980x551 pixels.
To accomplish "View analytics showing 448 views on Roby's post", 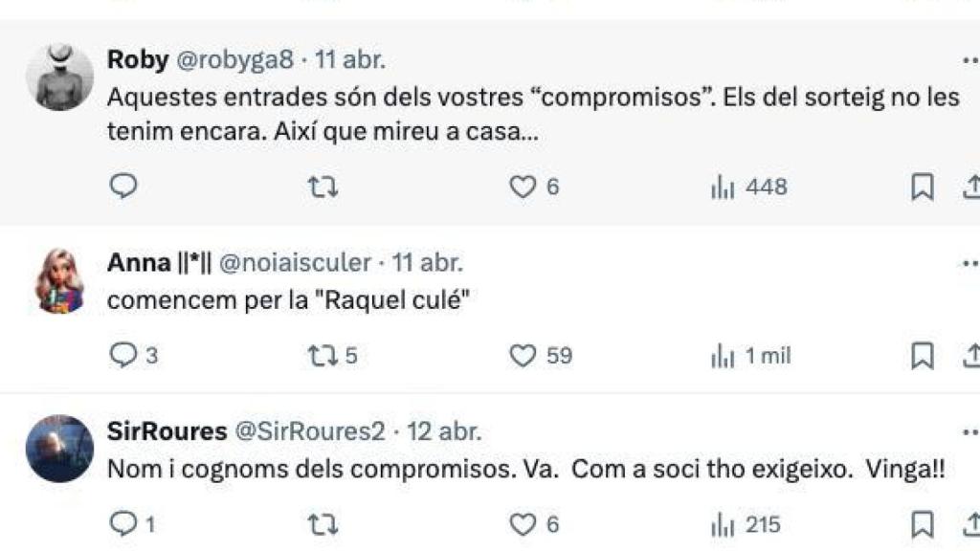I will pos(737,188).
